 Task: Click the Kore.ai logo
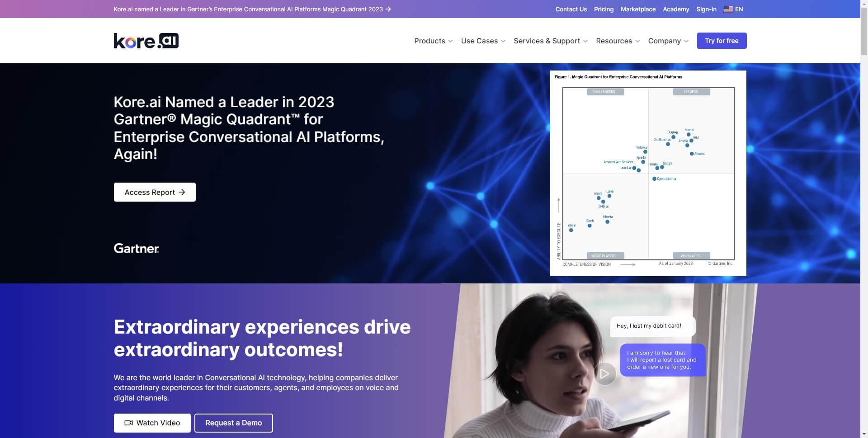coord(146,41)
